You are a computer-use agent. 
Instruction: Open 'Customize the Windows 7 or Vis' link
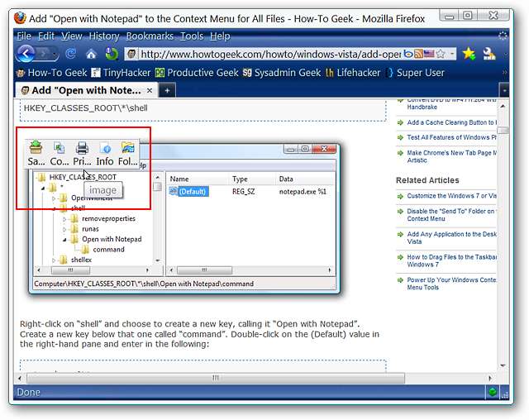pos(451,196)
